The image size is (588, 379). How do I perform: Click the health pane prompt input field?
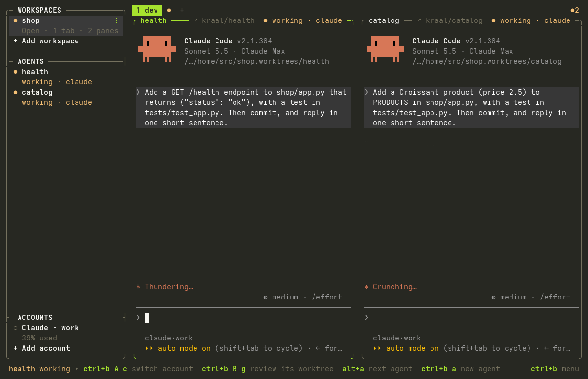click(243, 318)
